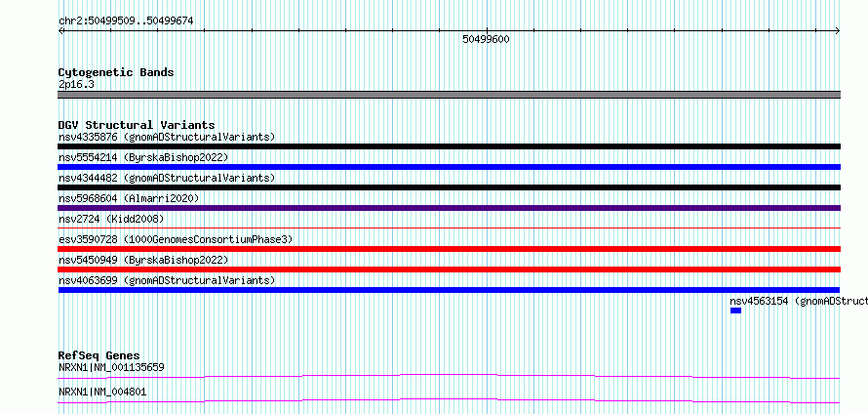Click the nsv2724 (Kidd2008) label
This screenshot has height=414, width=868.
[x=111, y=219]
